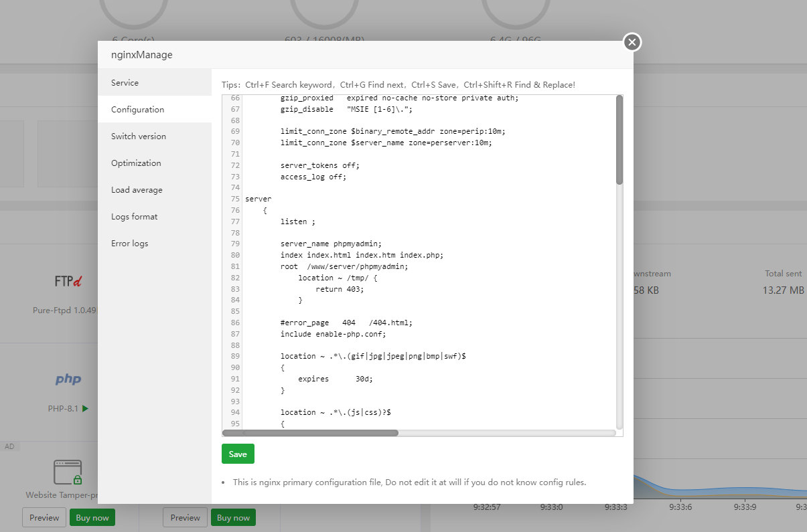Click the 'server_name phpmyadmin;' line in editor
This screenshot has width=807, height=532.
click(x=330, y=244)
